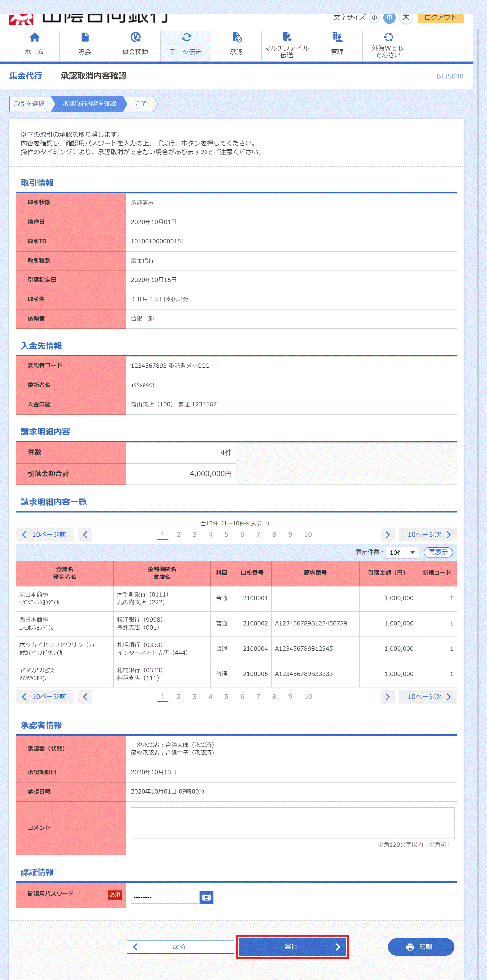The image size is (487, 980).
Task: Click previous-page chevron in top pager
Action: [x=85, y=535]
